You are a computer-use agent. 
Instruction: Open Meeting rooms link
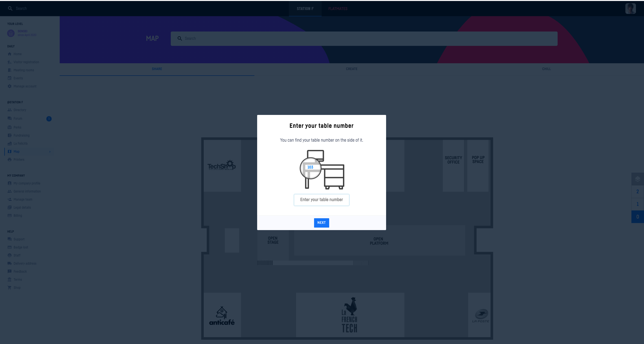[24, 70]
